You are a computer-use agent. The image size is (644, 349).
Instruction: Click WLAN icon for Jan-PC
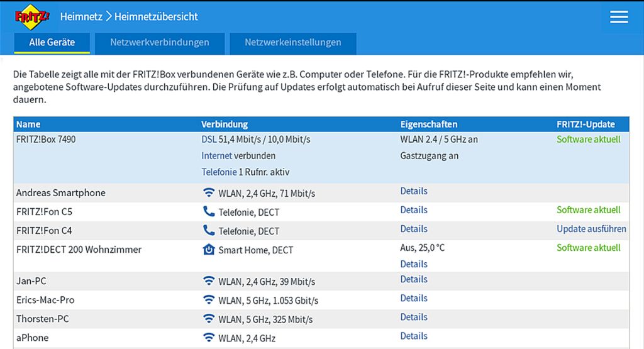pos(209,280)
